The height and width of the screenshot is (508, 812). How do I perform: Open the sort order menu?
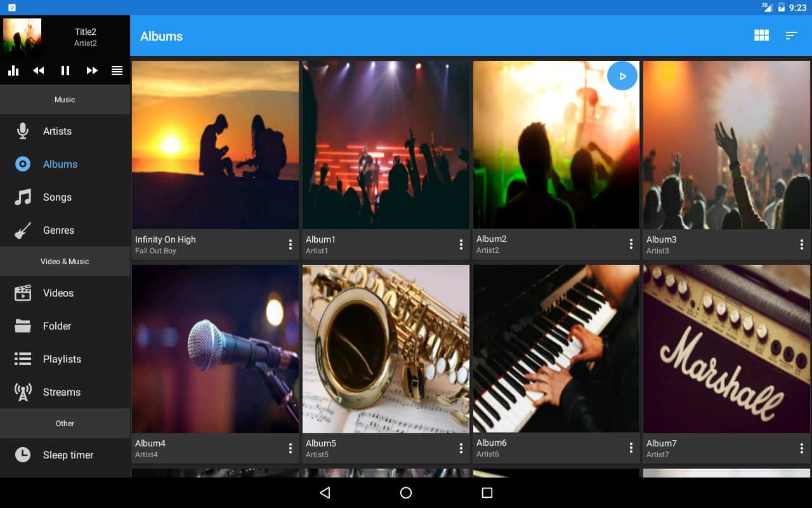coord(791,36)
